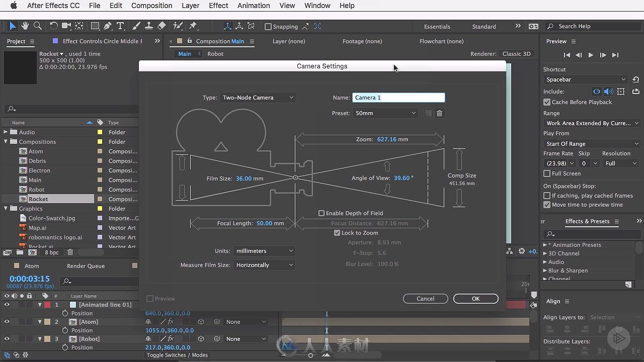Open Play From dropdown
644x362 pixels.
point(592,144)
